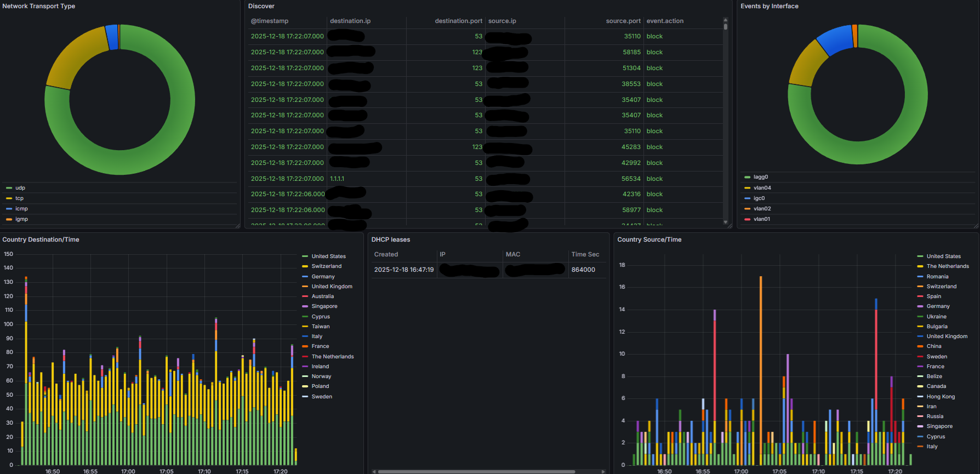The image size is (980, 474).
Task: Click right arrow of DHCP leases scrollbar
Action: pyautogui.click(x=603, y=471)
